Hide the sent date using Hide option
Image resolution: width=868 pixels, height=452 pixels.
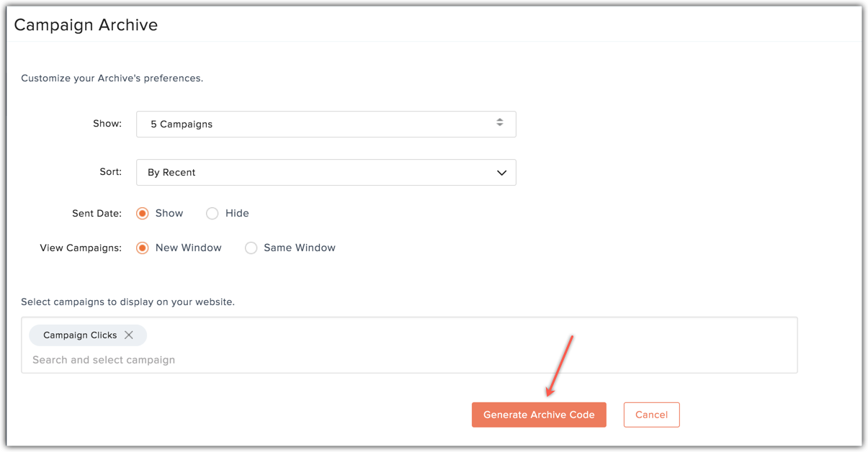(212, 213)
